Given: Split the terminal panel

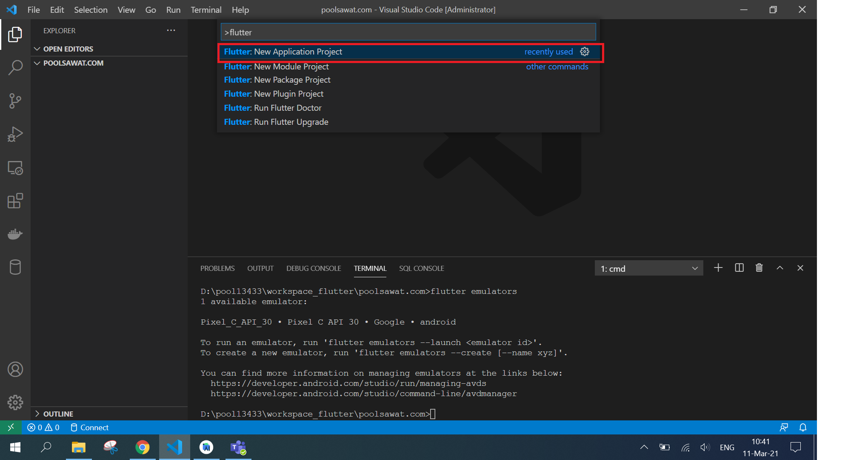Looking at the screenshot, I should (x=739, y=268).
